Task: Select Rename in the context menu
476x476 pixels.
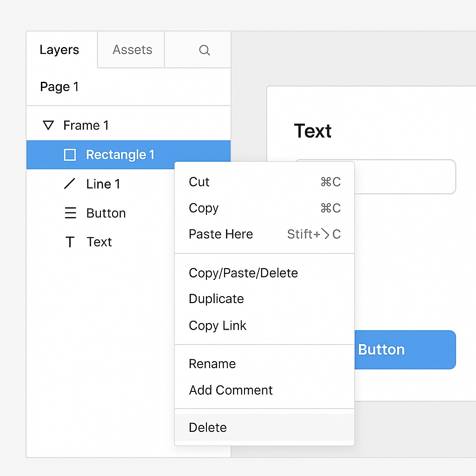Action: click(212, 364)
